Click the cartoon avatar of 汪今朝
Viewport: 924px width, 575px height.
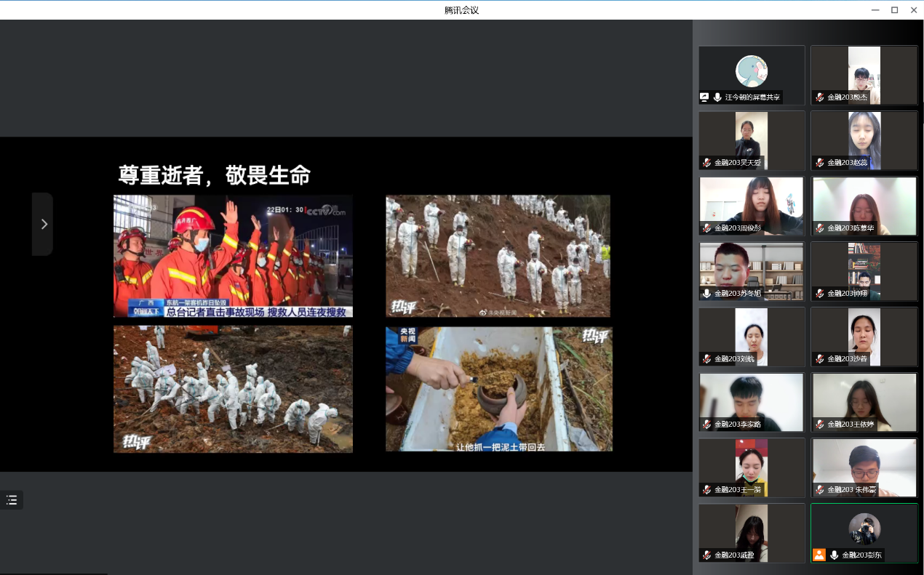[752, 71]
